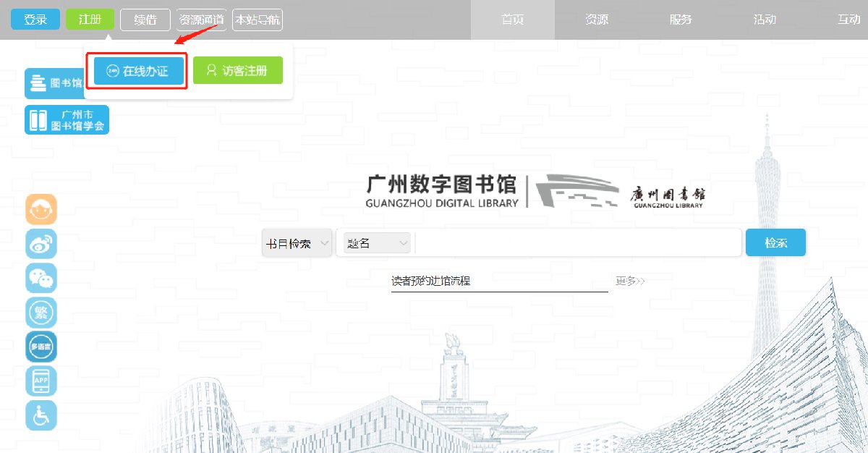Click the 广州数字图书馆 logo

click(x=443, y=191)
